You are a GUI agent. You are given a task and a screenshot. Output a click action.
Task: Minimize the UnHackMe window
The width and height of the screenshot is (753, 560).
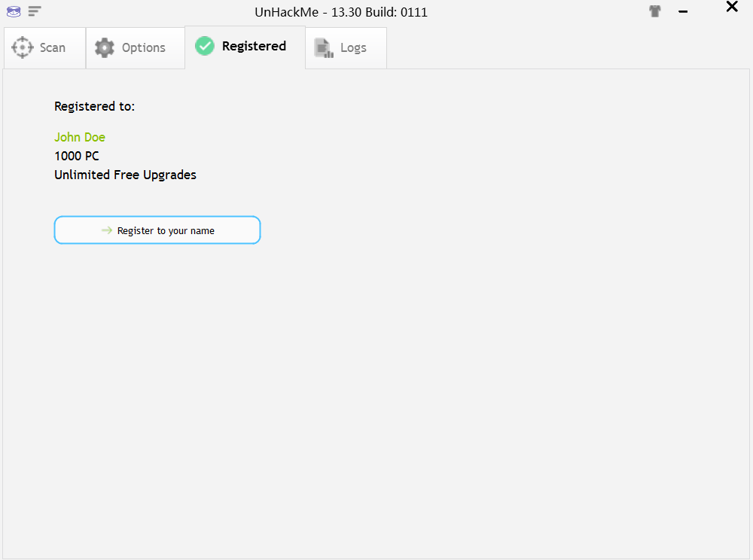click(683, 11)
